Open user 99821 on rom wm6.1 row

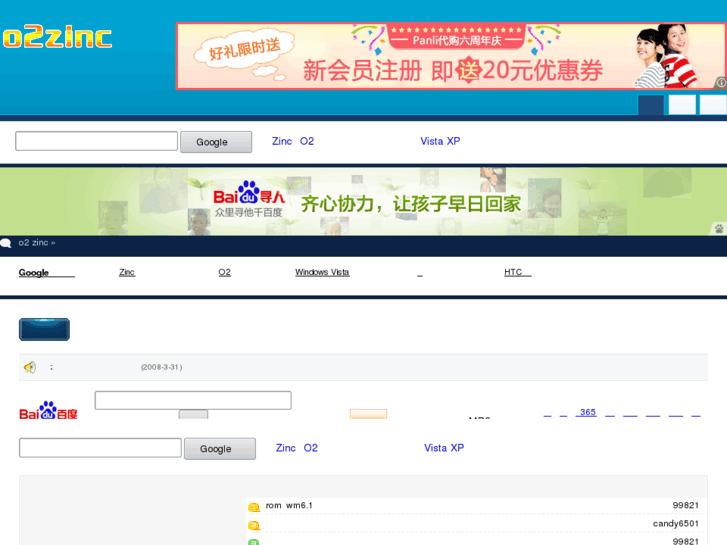[x=685, y=505]
